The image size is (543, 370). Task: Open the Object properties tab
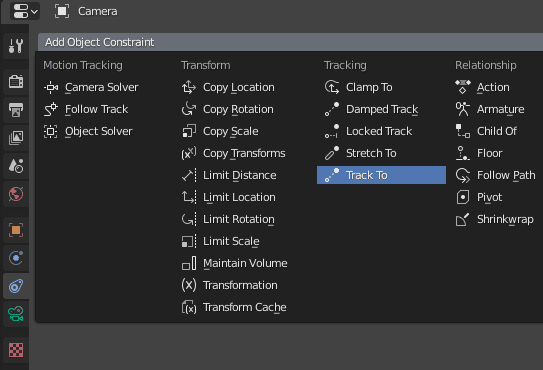pos(16,230)
